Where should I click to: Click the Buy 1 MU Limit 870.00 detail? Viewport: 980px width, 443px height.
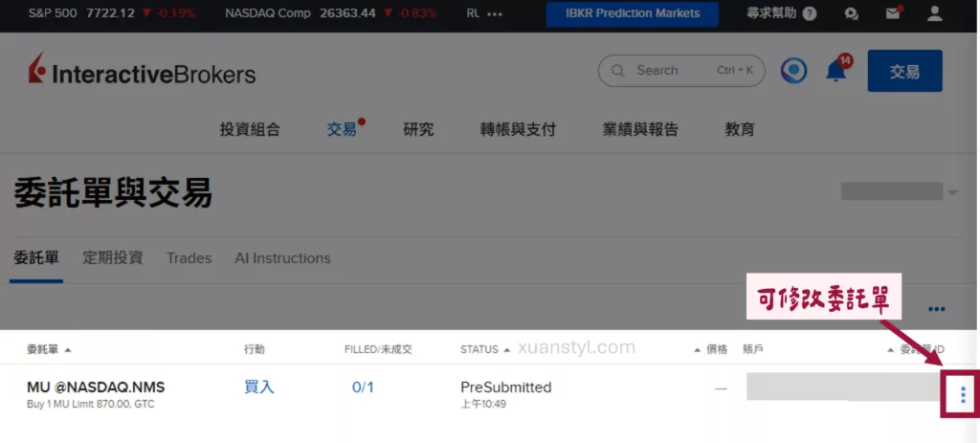91,405
